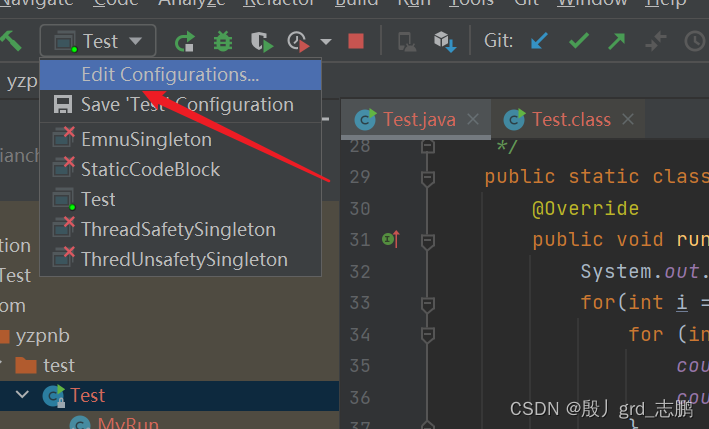This screenshot has width=709, height=429.
Task: Choose ThredUnsafetySingleton run configuration
Action: point(180,259)
